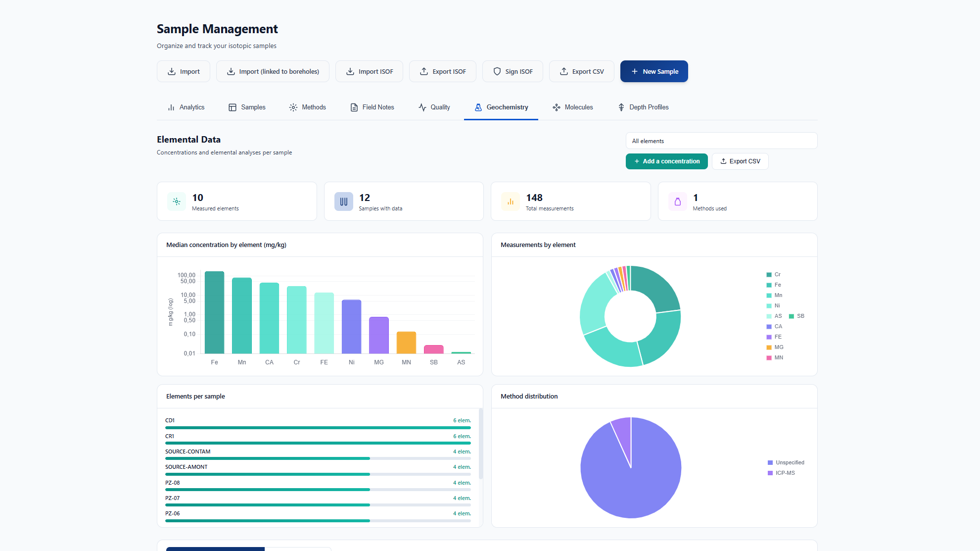Click the Methods used bottle icon
This screenshot has height=551, width=980.
pos(678,201)
